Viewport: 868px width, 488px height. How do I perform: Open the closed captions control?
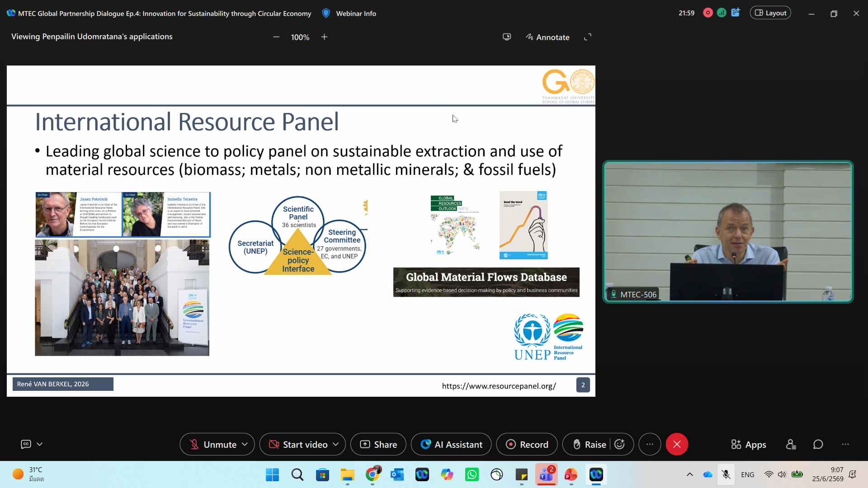26,444
